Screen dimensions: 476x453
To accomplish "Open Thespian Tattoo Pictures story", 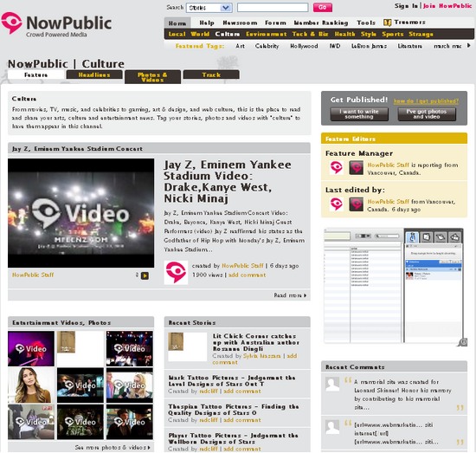I will [234, 410].
